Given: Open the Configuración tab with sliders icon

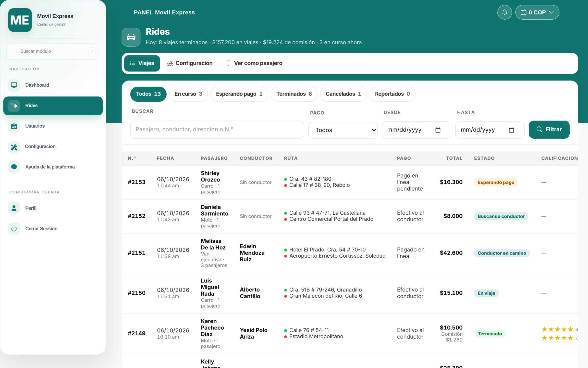Looking at the screenshot, I should click(190, 63).
